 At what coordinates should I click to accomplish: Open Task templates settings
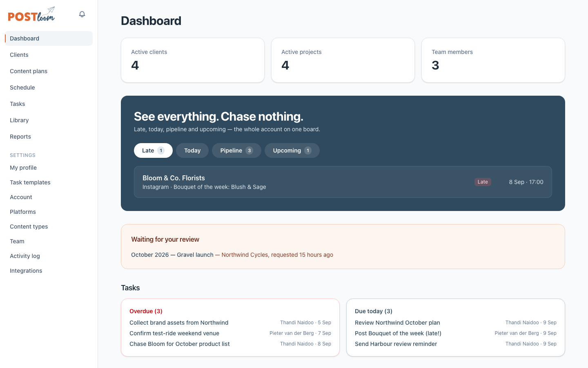point(49,182)
